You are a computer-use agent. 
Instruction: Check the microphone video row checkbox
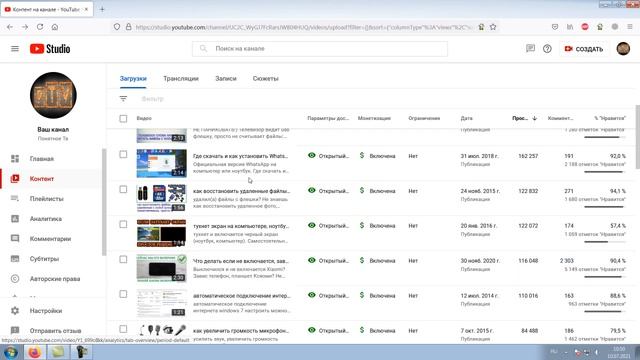[x=123, y=329]
